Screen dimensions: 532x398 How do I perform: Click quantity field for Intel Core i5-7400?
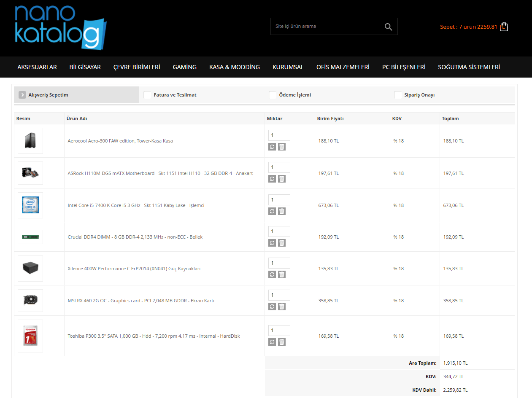pos(279,200)
